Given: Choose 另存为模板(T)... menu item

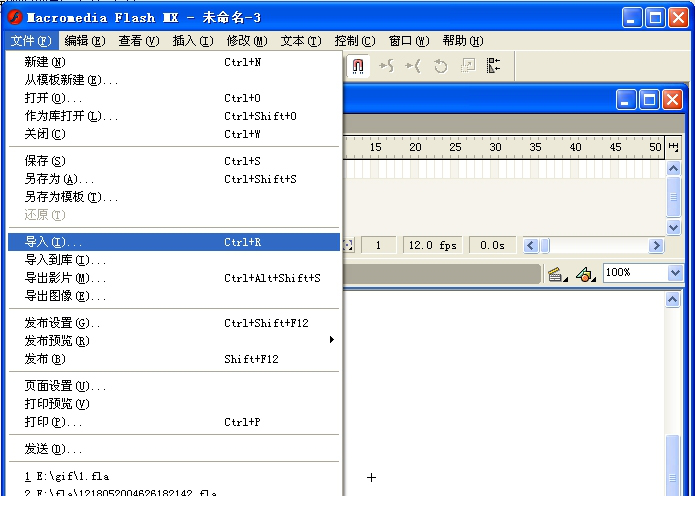Looking at the screenshot, I should click(174, 197).
